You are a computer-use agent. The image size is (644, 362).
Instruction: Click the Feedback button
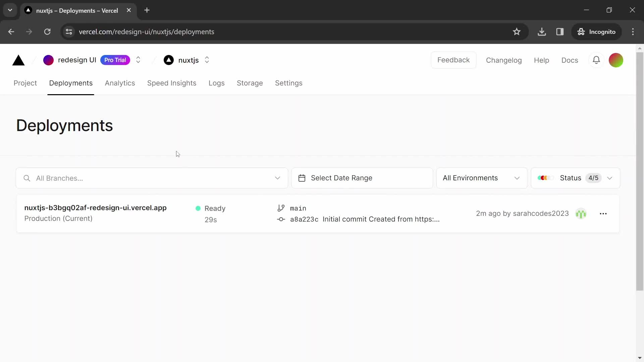[453, 60]
